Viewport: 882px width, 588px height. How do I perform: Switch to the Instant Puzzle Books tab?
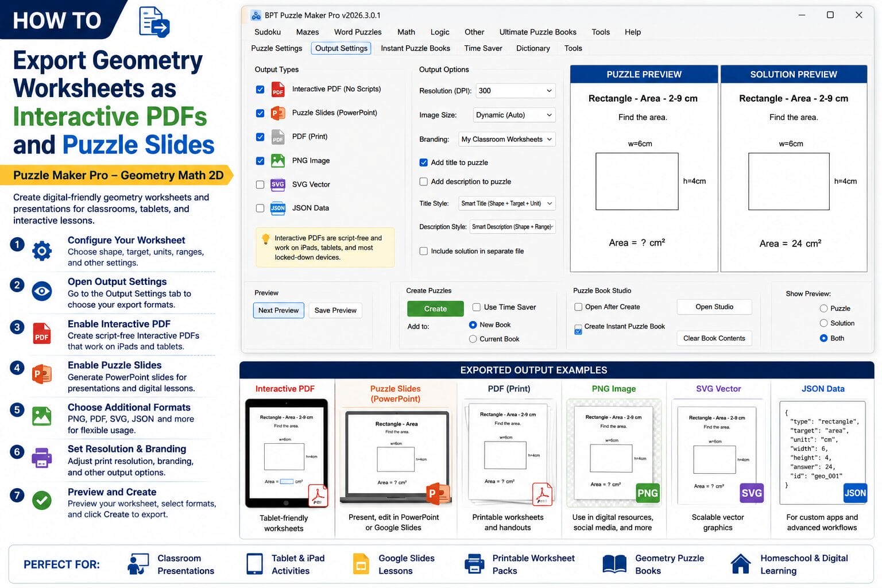415,48
